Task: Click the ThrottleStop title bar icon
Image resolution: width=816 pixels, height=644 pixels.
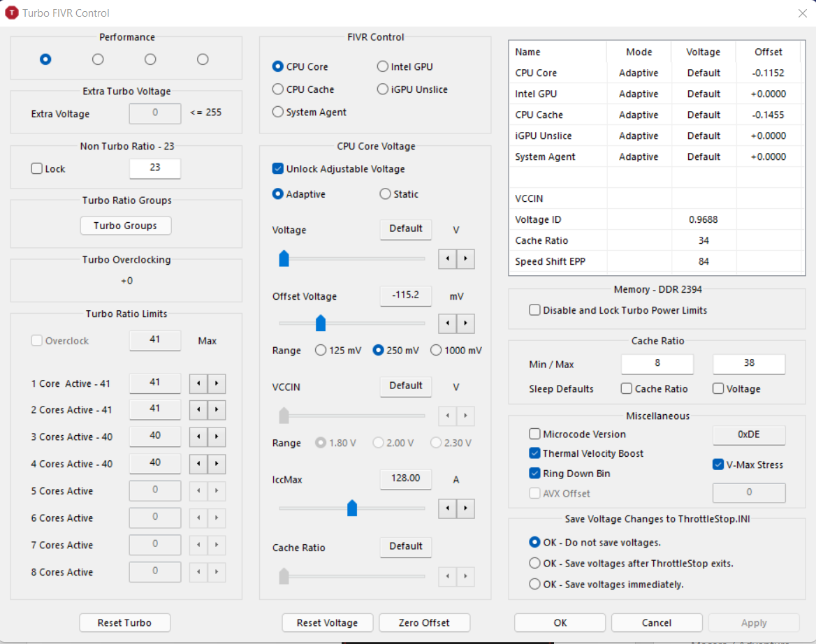Action: pos(12,13)
